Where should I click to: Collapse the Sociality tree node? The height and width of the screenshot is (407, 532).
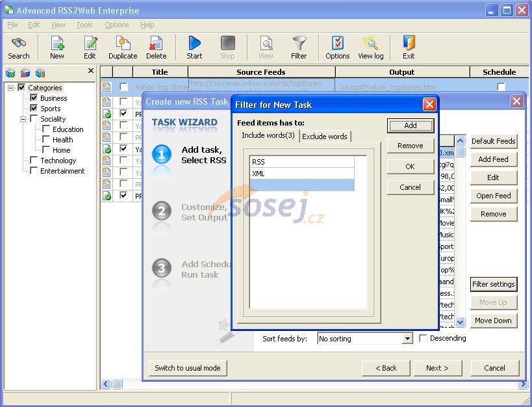[23, 119]
